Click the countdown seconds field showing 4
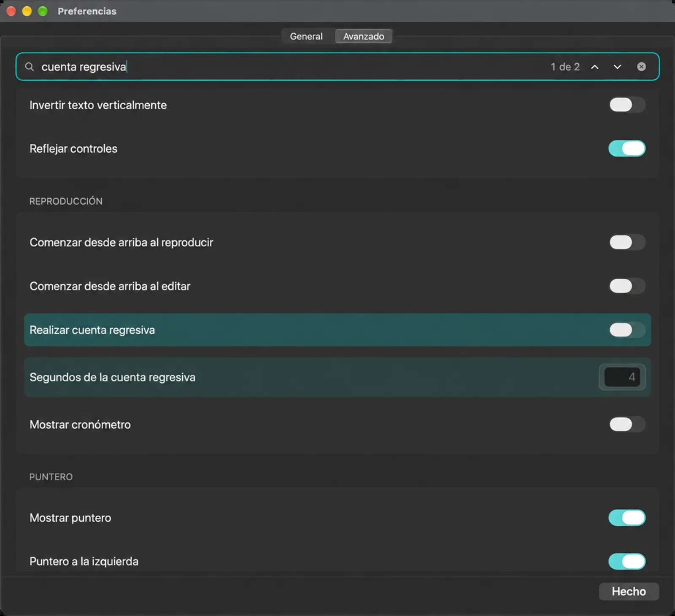The image size is (675, 616). [x=622, y=377]
